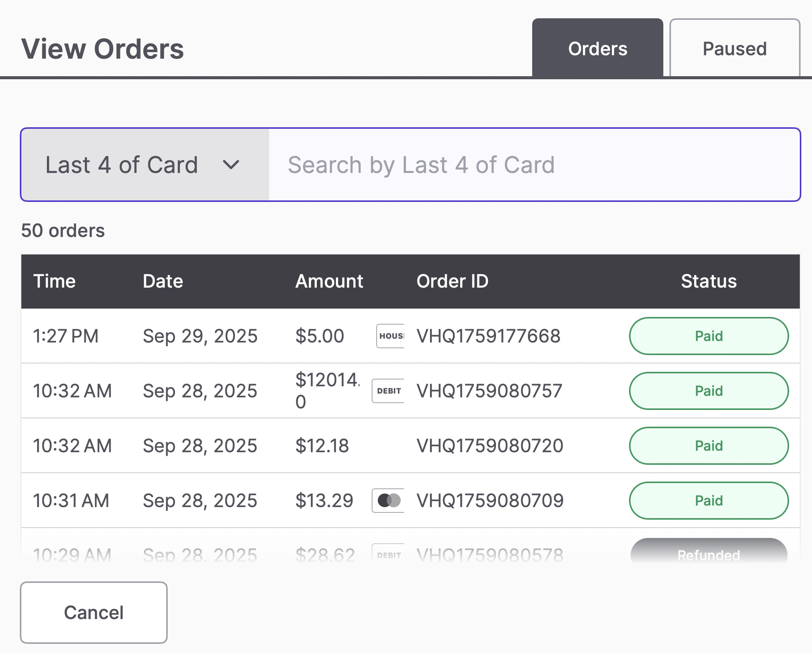Click the DEBIT card icon on VHQ1759080757 order
This screenshot has height=653, width=812.
click(388, 391)
